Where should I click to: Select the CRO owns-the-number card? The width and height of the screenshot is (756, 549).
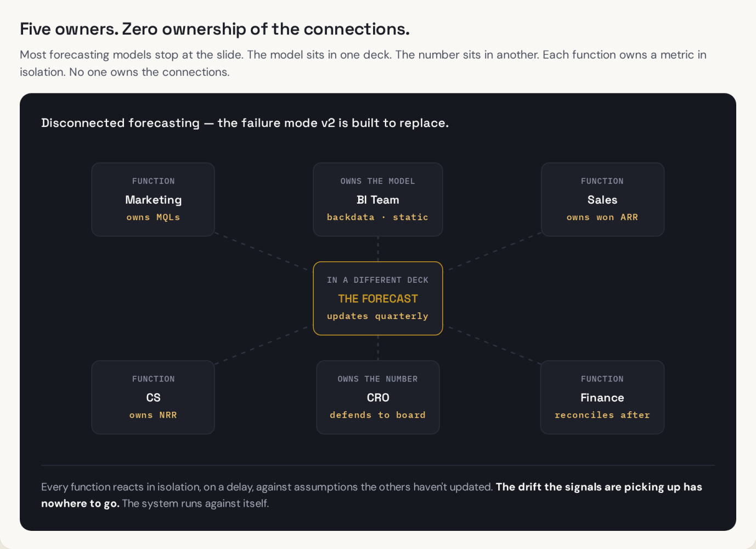click(378, 397)
